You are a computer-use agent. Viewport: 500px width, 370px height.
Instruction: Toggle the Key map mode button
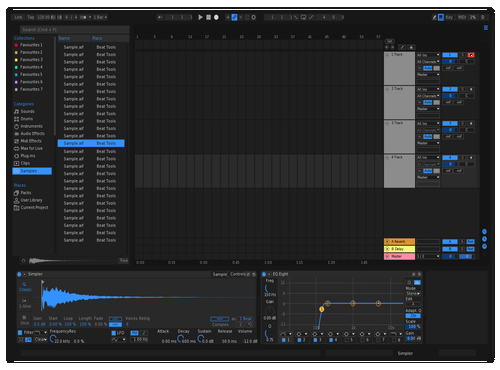click(x=449, y=17)
